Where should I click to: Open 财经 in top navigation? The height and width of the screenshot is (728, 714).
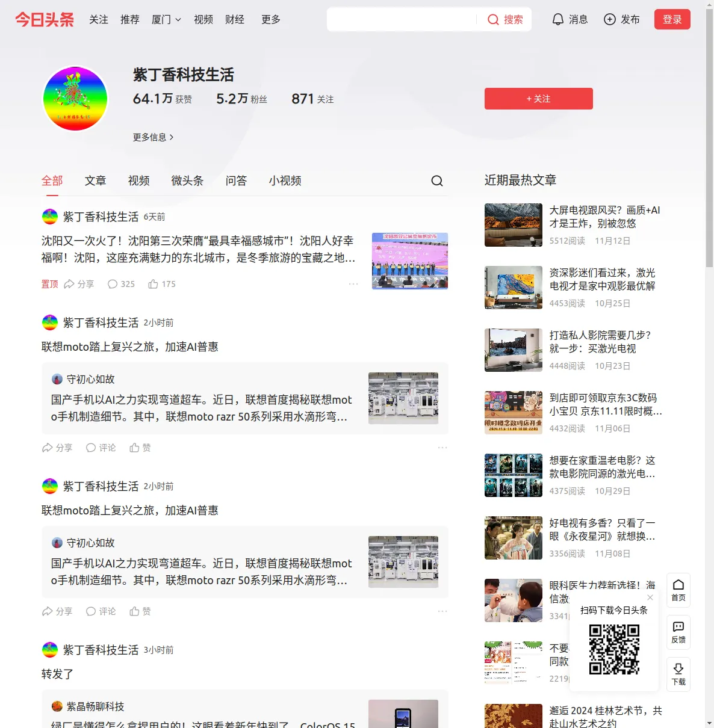coord(235,19)
